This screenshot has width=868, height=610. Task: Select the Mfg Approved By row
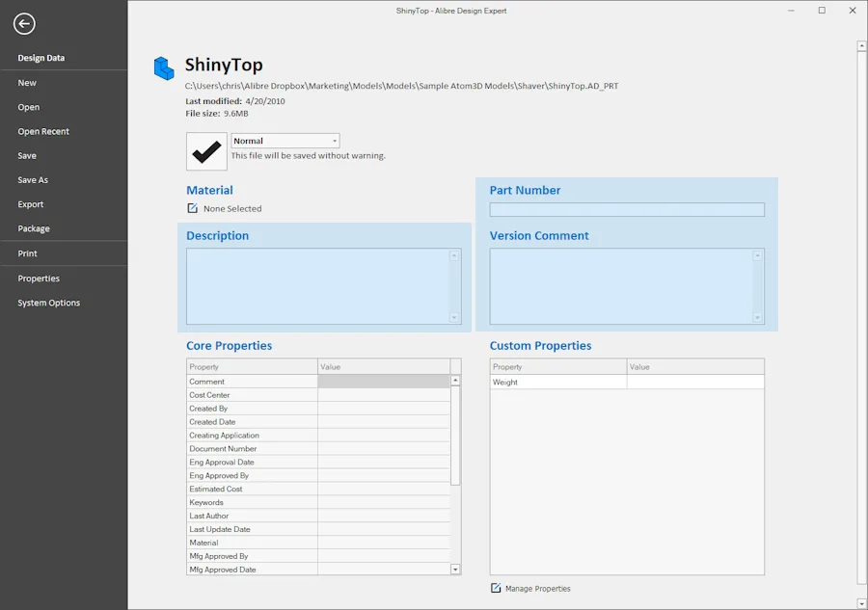point(318,556)
